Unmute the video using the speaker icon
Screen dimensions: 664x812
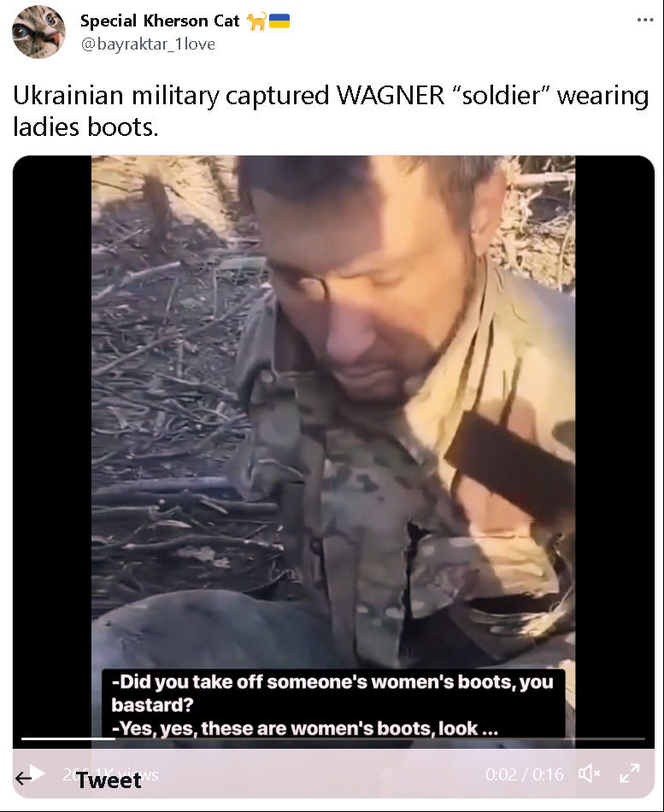click(589, 774)
